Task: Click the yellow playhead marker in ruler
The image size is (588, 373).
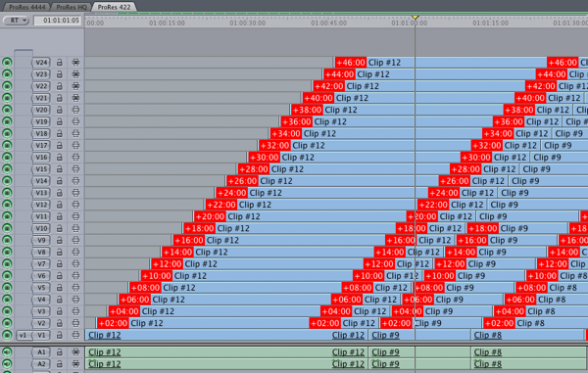Action: click(415, 18)
